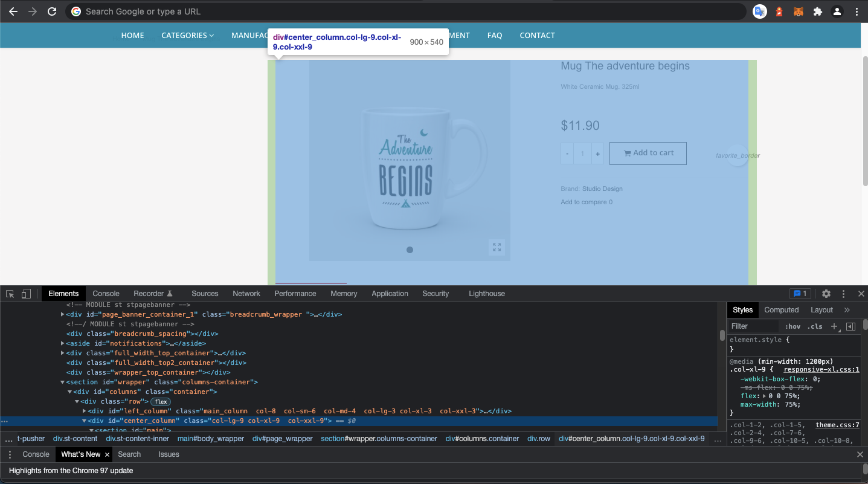This screenshot has height=484, width=868.
Task: Click the Styles filter input field
Action: click(x=754, y=326)
